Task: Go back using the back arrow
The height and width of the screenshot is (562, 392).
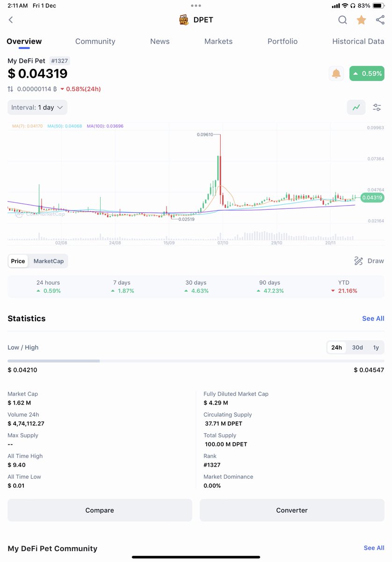Action: click(x=11, y=20)
